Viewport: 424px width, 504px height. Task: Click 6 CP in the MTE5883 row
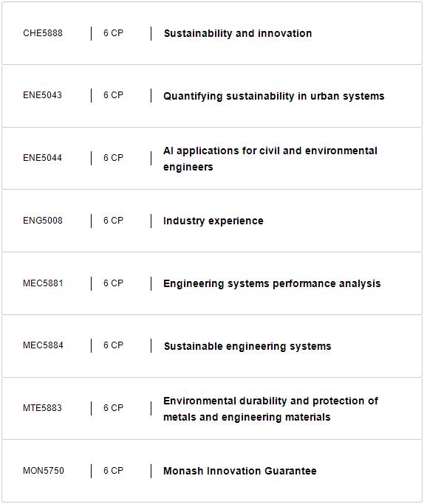pos(113,408)
